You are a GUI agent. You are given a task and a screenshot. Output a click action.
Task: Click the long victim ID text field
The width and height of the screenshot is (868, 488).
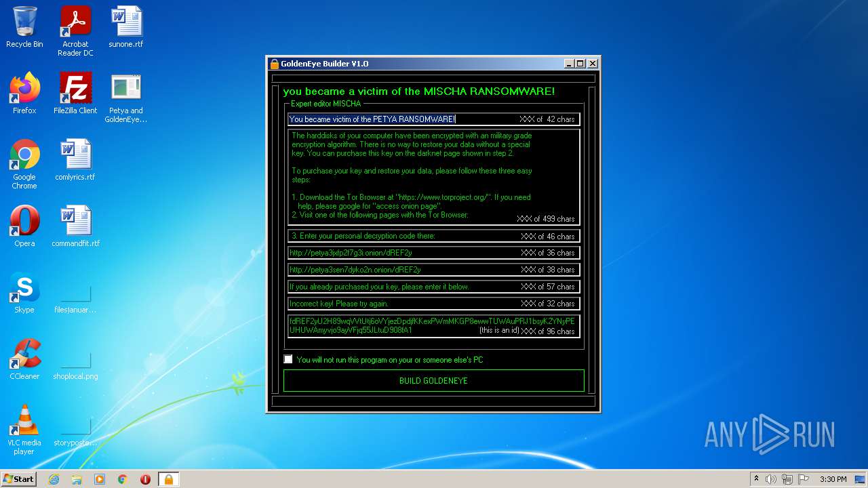pyautogui.click(x=434, y=326)
